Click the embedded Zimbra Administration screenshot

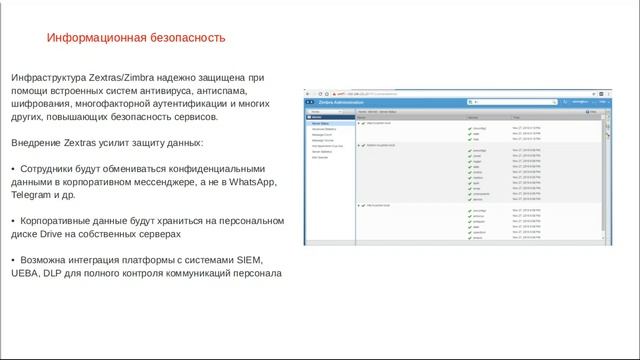[458, 167]
